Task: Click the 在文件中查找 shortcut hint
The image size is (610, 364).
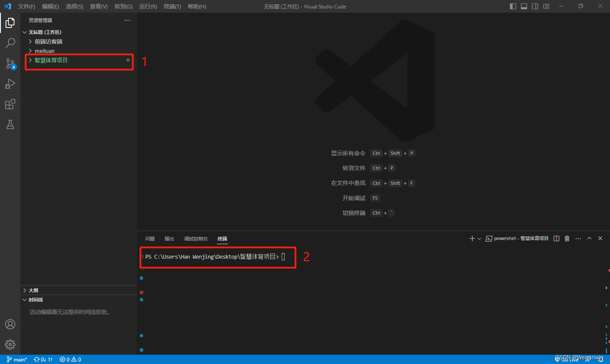Action: pyautogui.click(x=348, y=183)
